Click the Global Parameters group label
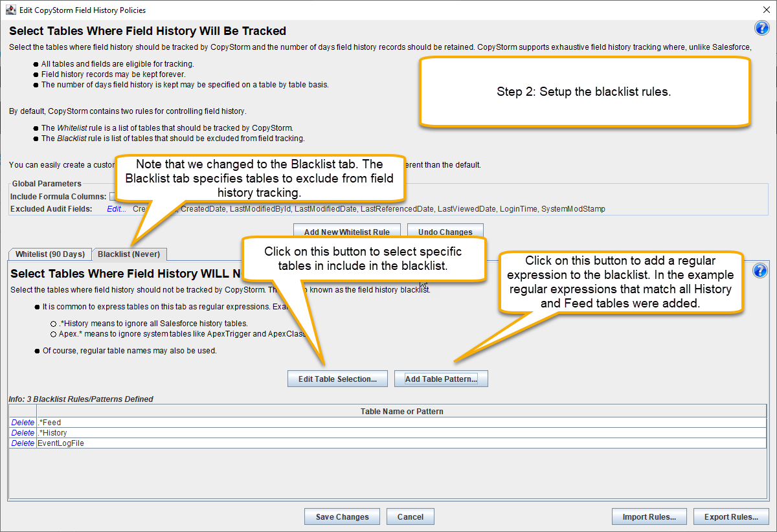 [47, 184]
